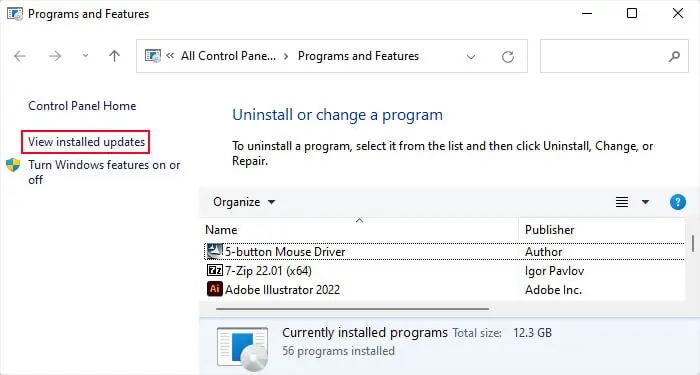Select 7-Zip 22.01 (x64) entry
700x375 pixels.
[268, 271]
